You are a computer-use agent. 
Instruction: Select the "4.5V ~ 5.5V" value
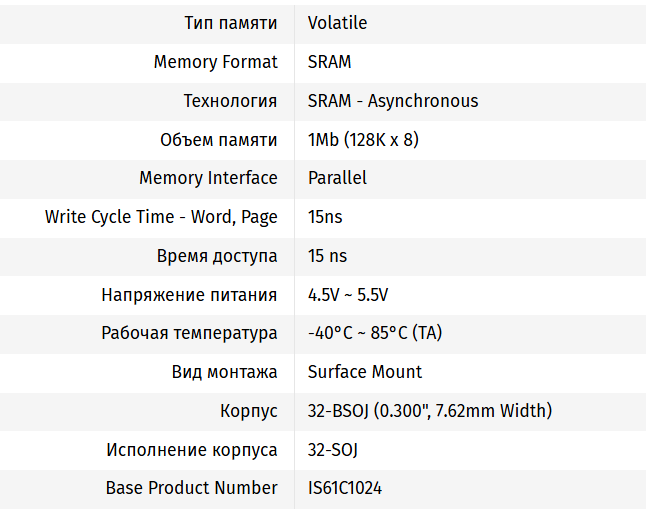(348, 295)
